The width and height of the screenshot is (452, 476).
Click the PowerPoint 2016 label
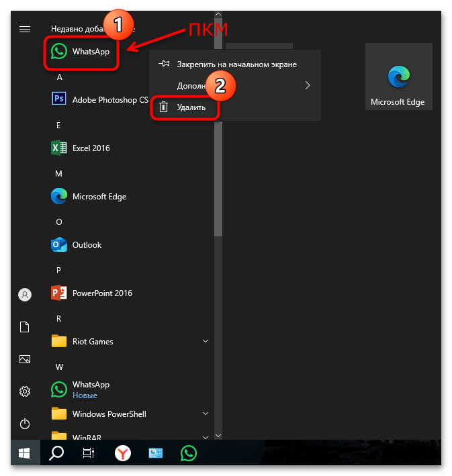pos(102,293)
